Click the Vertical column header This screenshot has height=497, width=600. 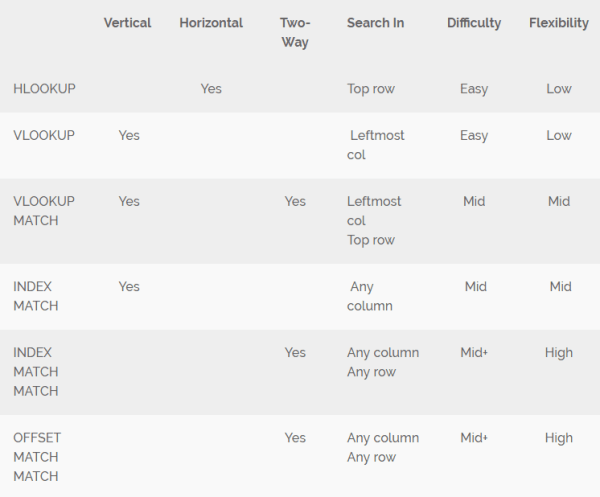click(127, 23)
